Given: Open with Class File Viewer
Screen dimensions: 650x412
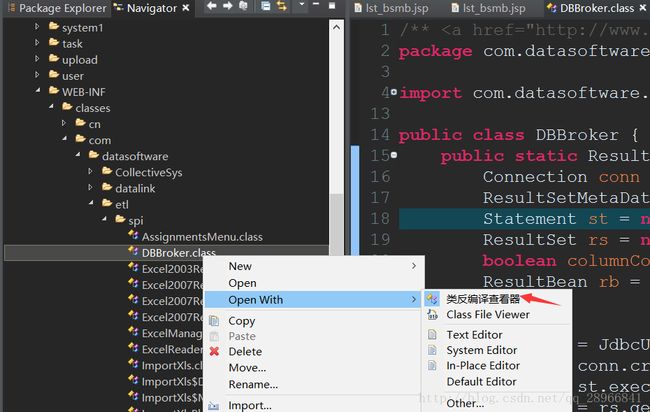Looking at the screenshot, I should (x=497, y=315).
